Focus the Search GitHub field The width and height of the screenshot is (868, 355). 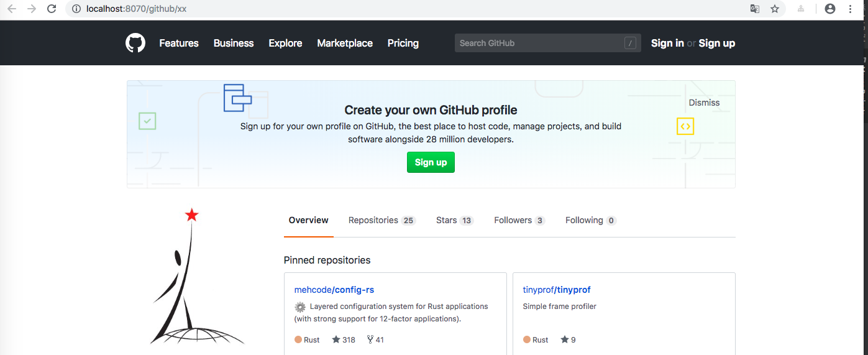(547, 43)
